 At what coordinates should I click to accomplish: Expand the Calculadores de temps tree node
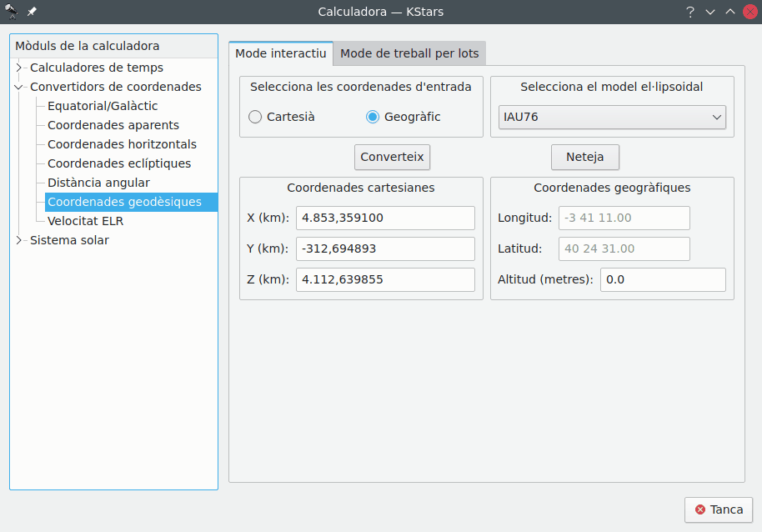[19, 68]
